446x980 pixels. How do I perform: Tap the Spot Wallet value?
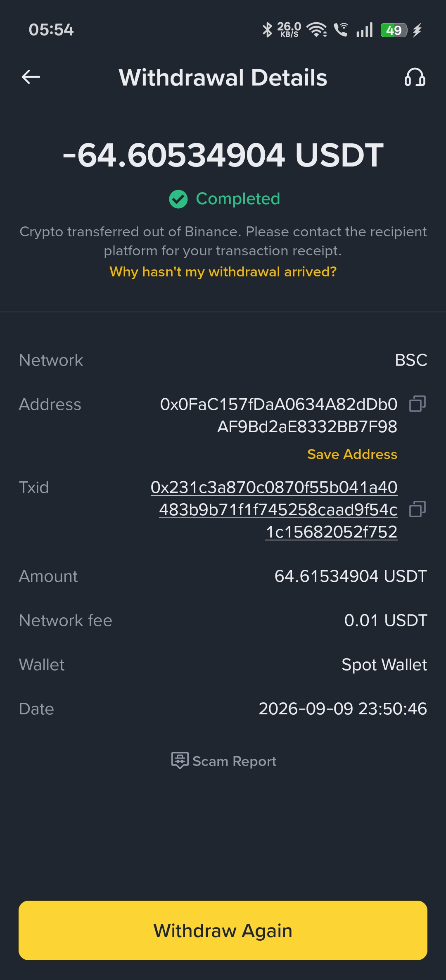[x=384, y=665]
